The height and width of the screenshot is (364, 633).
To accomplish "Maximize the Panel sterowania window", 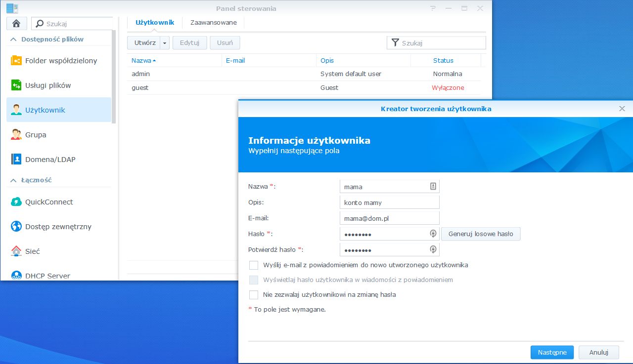I will pos(464,8).
